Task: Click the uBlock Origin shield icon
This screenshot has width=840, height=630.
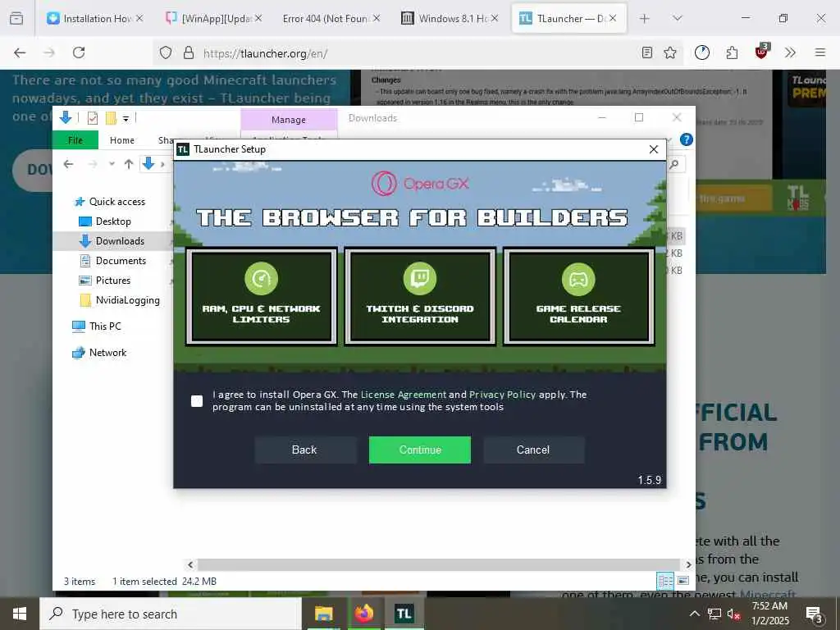Action: pyautogui.click(x=761, y=52)
